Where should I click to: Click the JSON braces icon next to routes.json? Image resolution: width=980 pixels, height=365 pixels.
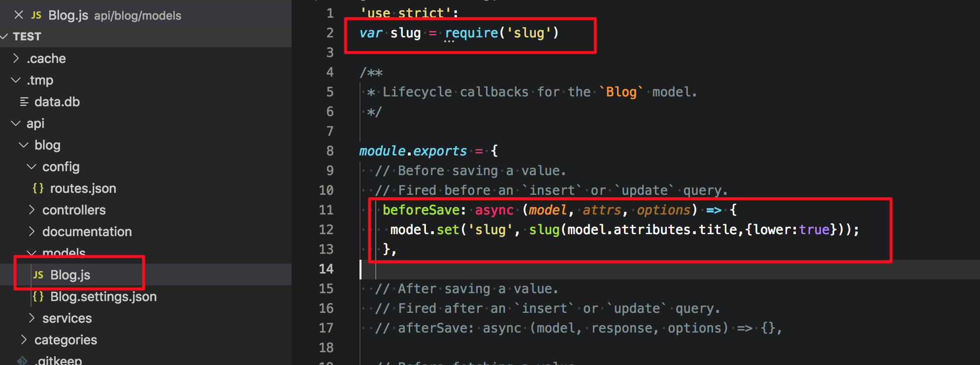point(38,188)
